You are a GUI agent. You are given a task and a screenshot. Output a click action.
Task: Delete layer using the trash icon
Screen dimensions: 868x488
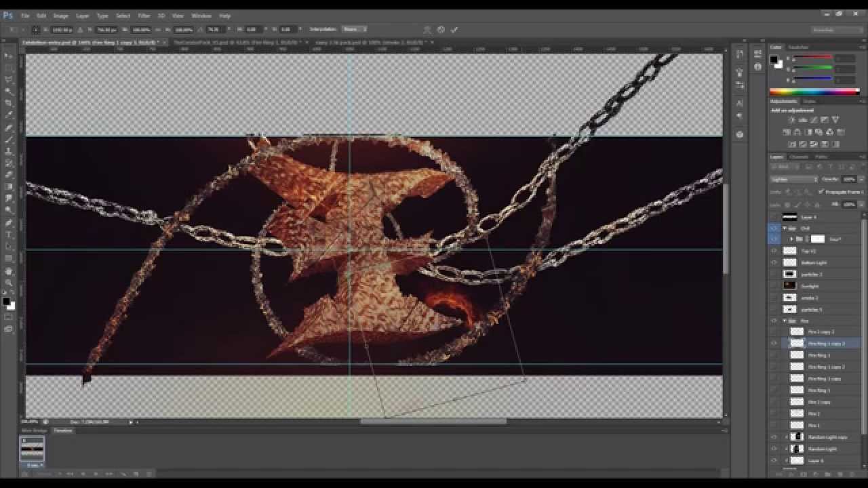click(854, 474)
